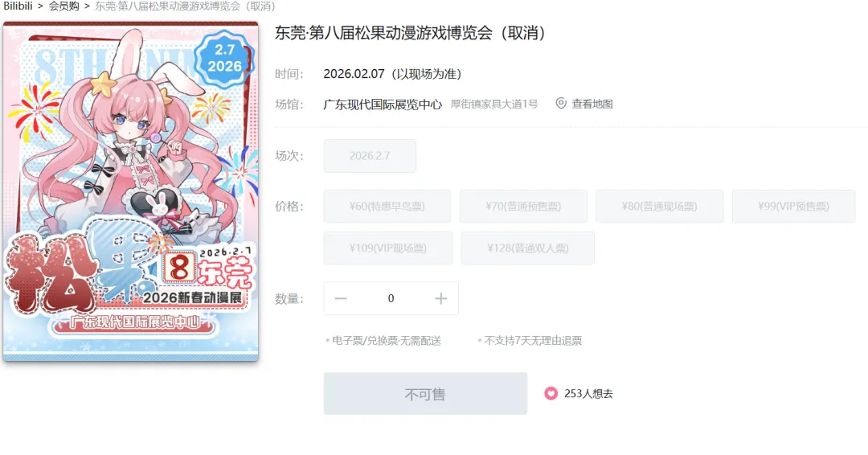Image resolution: width=868 pixels, height=455 pixels.
Task: Open the 查看地图 map link
Action: (x=592, y=104)
